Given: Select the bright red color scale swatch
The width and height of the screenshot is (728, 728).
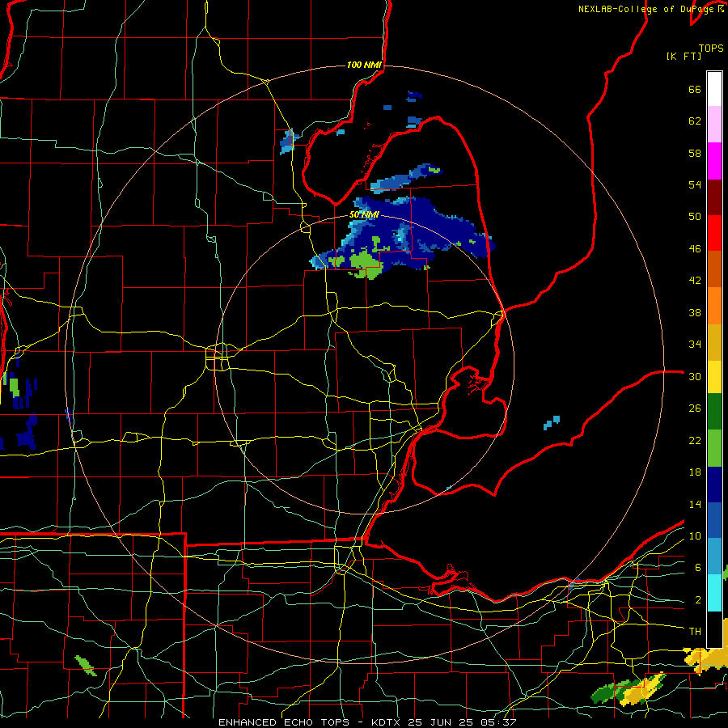Looking at the screenshot, I should [x=714, y=233].
